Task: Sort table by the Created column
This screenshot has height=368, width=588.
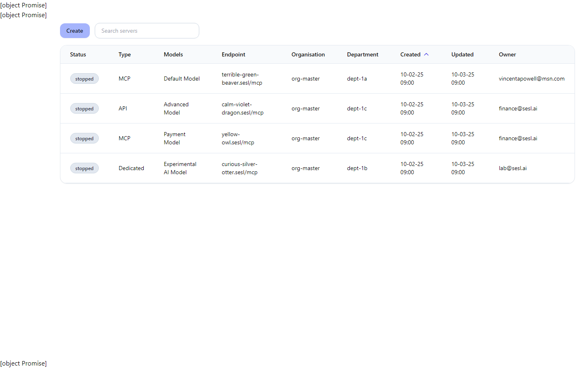Action: tap(410, 54)
